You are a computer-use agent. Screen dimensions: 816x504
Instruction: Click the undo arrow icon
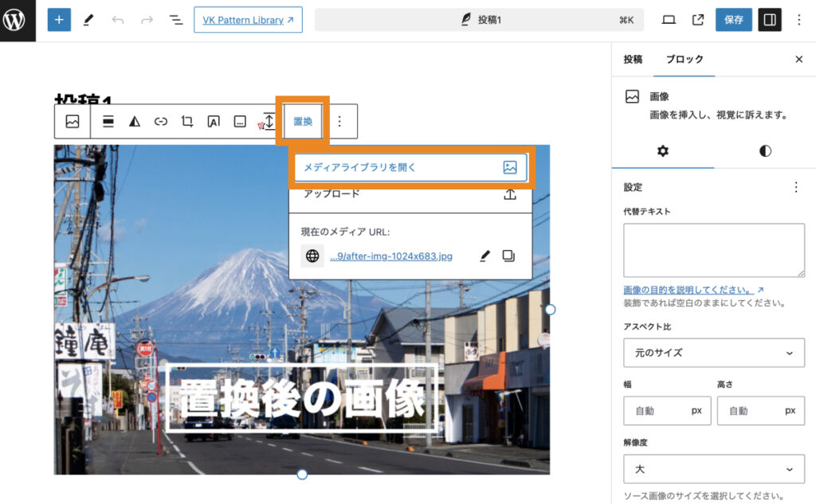[x=117, y=19]
